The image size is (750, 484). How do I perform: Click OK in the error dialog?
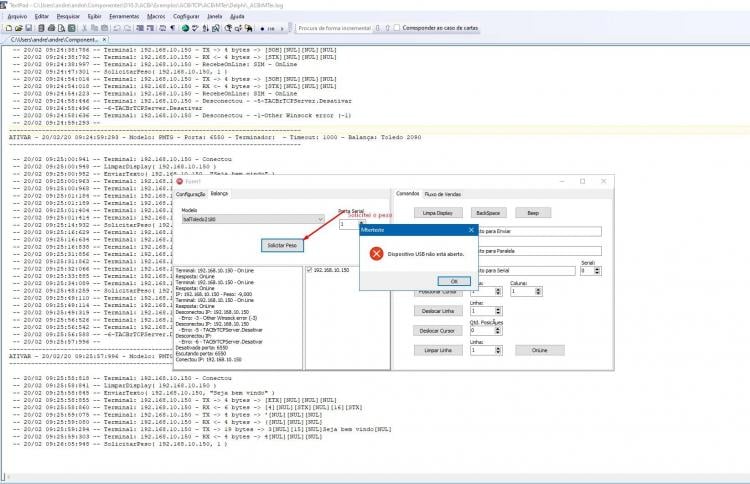(x=454, y=281)
